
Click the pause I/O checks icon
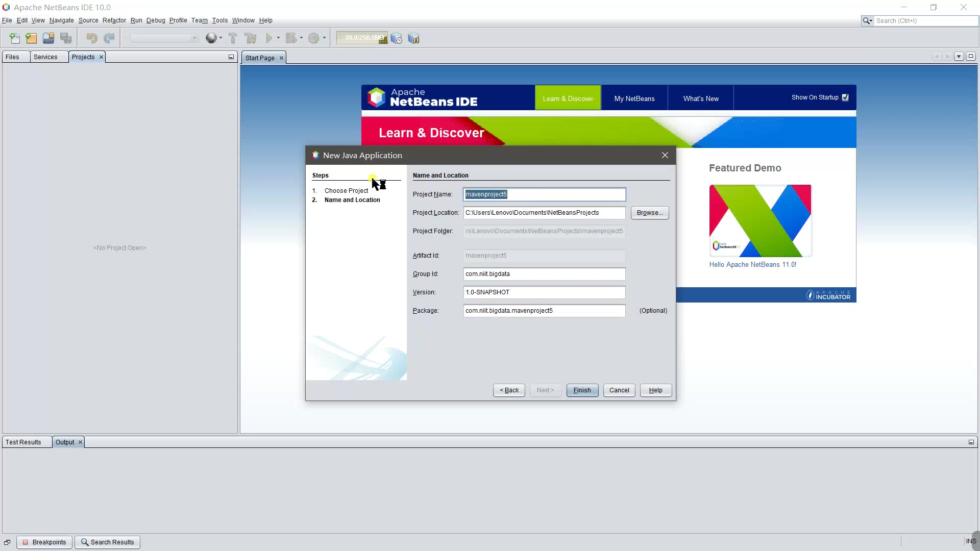click(414, 38)
